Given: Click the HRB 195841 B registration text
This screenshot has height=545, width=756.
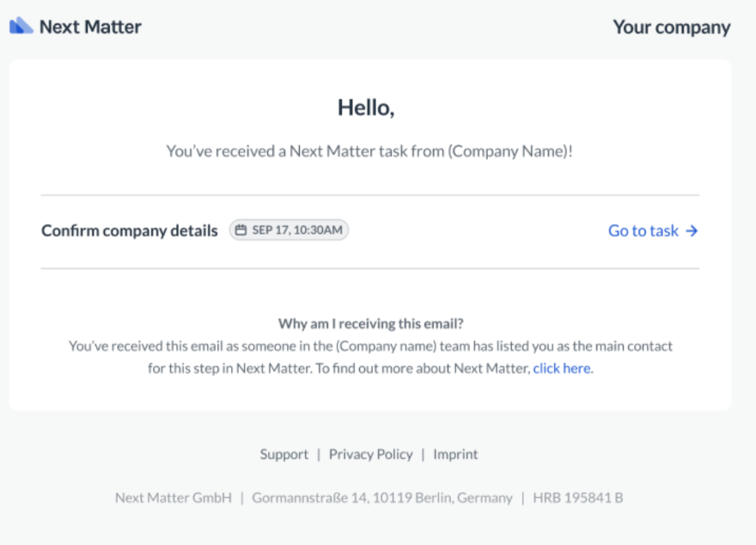Looking at the screenshot, I should tap(578, 498).
